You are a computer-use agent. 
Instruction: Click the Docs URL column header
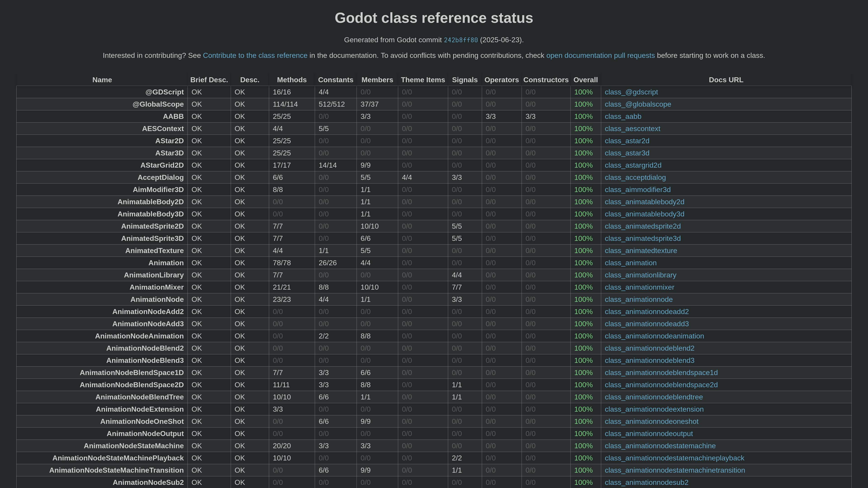(x=725, y=80)
